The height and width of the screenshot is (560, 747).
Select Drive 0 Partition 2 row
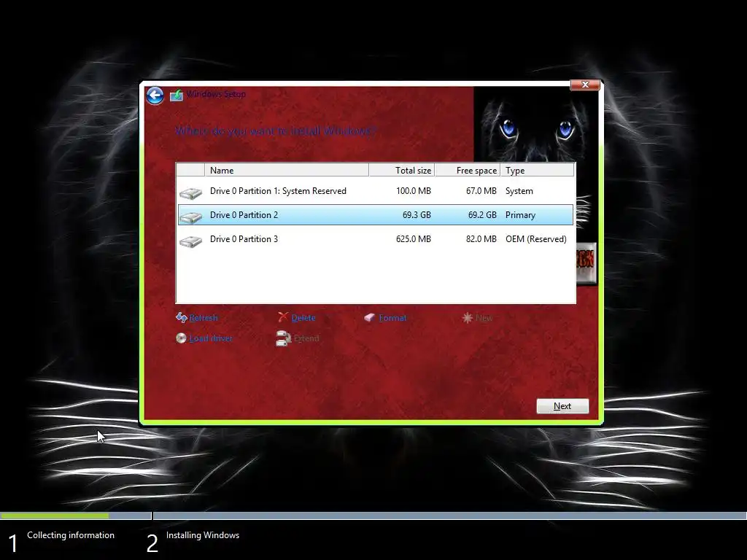376,215
